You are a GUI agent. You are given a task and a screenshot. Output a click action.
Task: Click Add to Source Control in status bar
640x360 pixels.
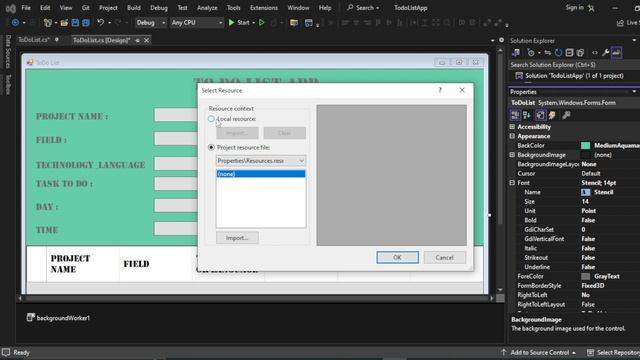click(539, 353)
